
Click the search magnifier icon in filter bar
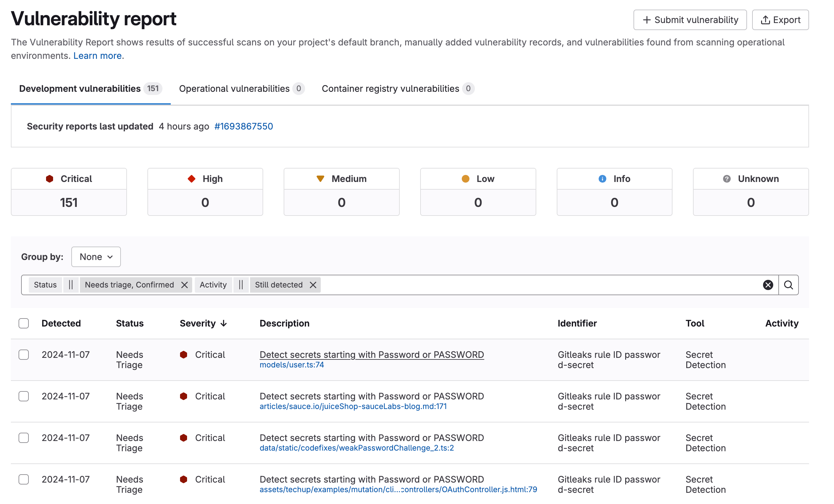[x=789, y=285]
